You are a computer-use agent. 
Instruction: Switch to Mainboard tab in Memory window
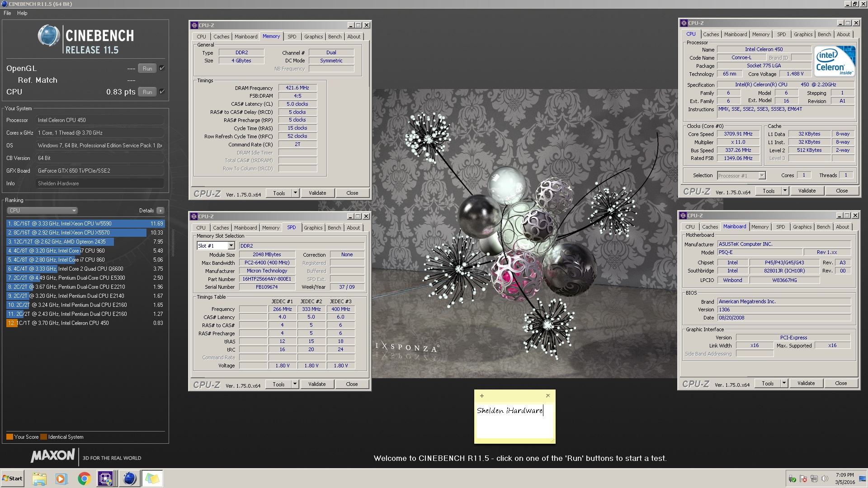click(x=246, y=37)
